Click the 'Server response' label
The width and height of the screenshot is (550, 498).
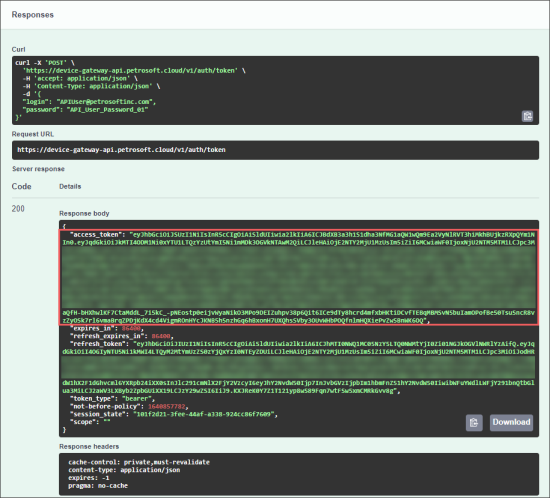[38, 169]
